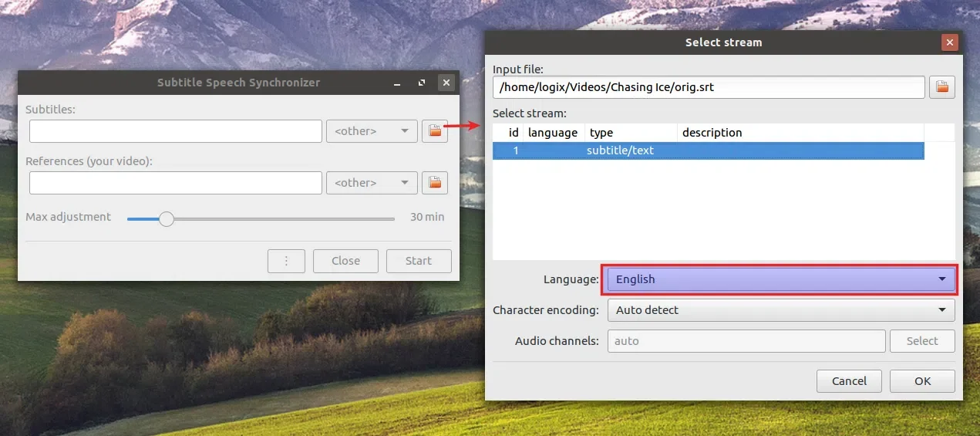
Task: Cancel the Select stream dialog
Action: pos(849,381)
